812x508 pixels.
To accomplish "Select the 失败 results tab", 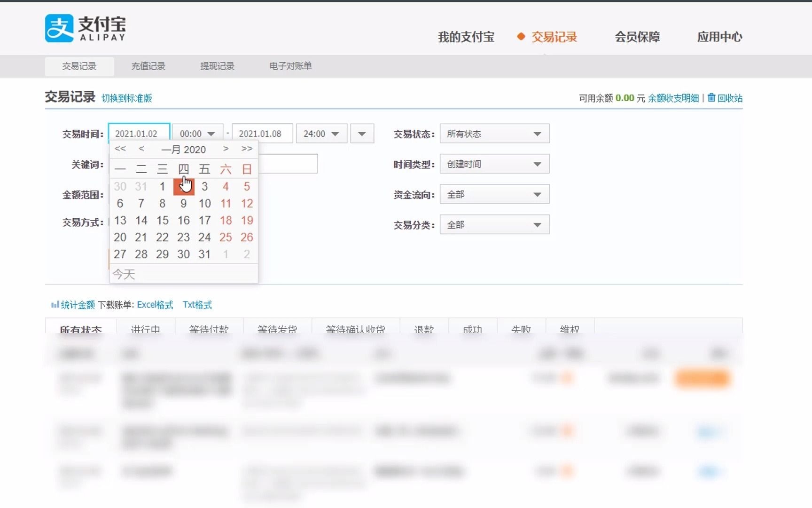I will click(x=521, y=327).
